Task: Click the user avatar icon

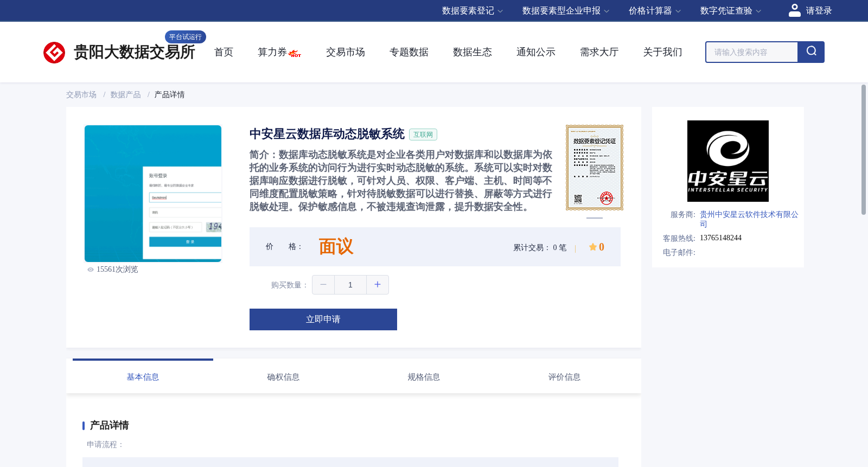Action: [795, 10]
